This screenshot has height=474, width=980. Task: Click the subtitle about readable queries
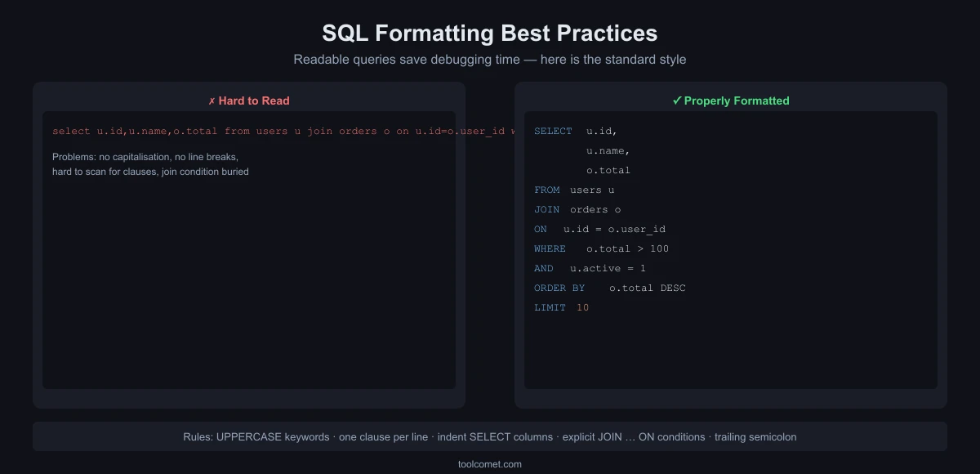tap(490, 60)
